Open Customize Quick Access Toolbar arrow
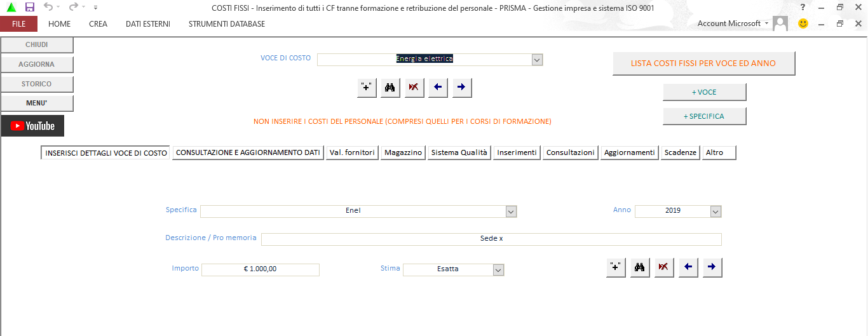Image resolution: width=868 pixels, height=336 pixels. pyautogui.click(x=95, y=8)
